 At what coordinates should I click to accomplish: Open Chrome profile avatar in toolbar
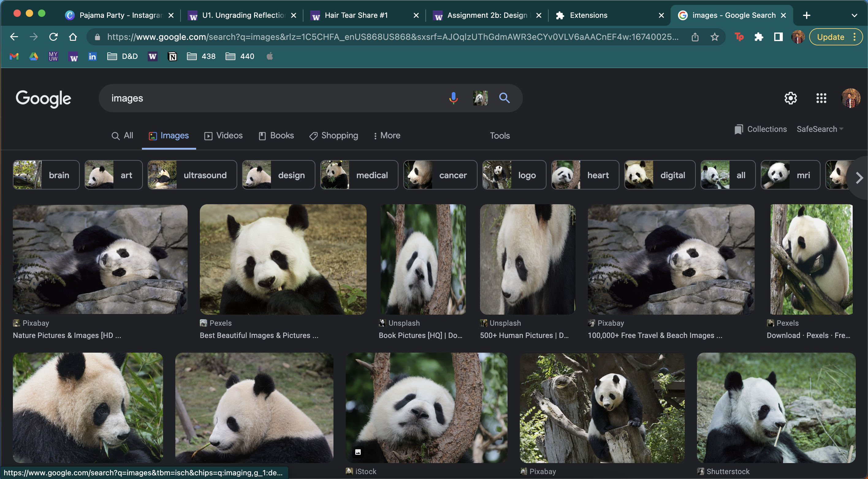point(798,37)
